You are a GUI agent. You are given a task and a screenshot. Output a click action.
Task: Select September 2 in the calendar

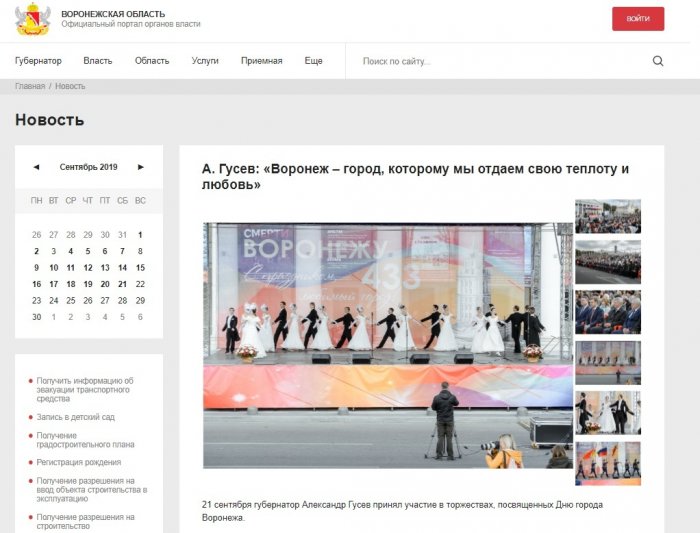point(37,251)
